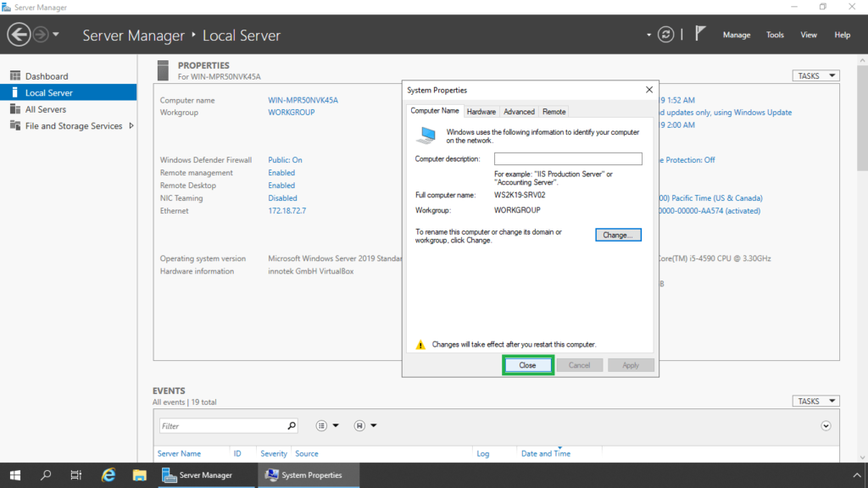Open the navigation history dropdown arrow
Viewport: 868px width, 488px height.
click(56, 35)
